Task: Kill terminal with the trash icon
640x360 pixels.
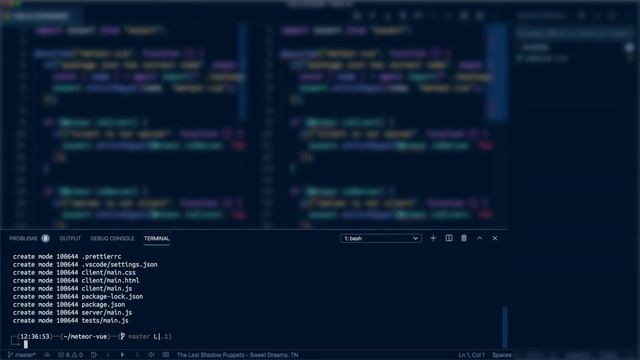Action: (464, 238)
